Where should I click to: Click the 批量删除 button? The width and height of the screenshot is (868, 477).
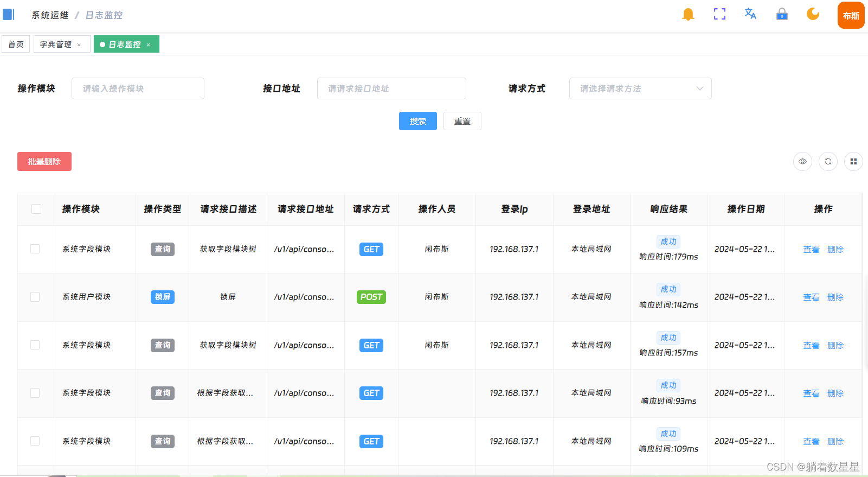(44, 161)
